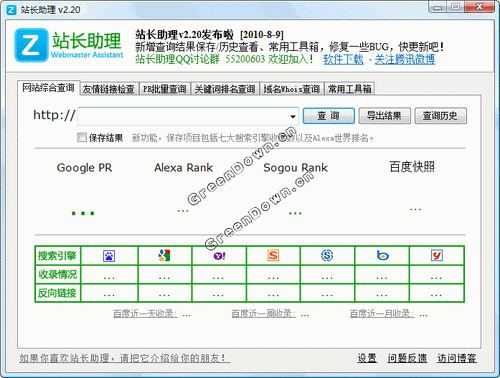Expand the URL dropdown arrow

(293, 116)
